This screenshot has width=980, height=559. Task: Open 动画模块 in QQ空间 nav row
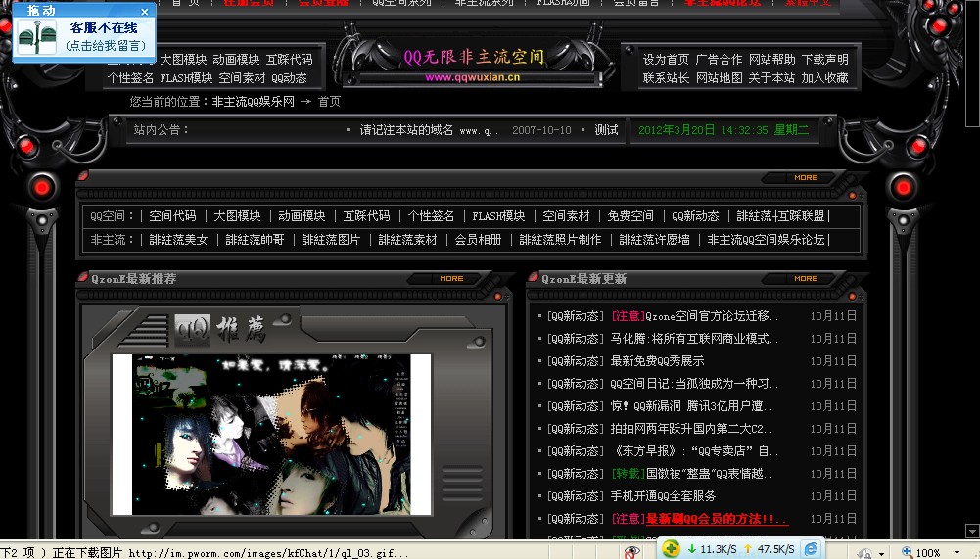coord(302,215)
